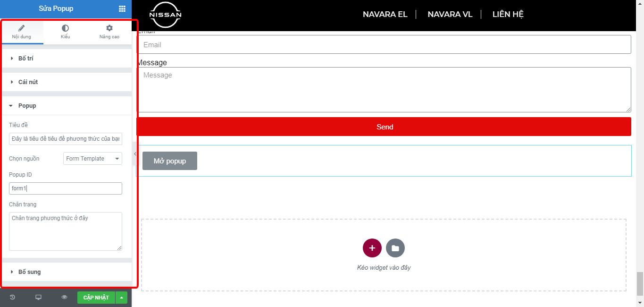Screen dimensions: 644x307
Task: Open the Chọn nguồn Form Template dropdown
Action: (92, 159)
